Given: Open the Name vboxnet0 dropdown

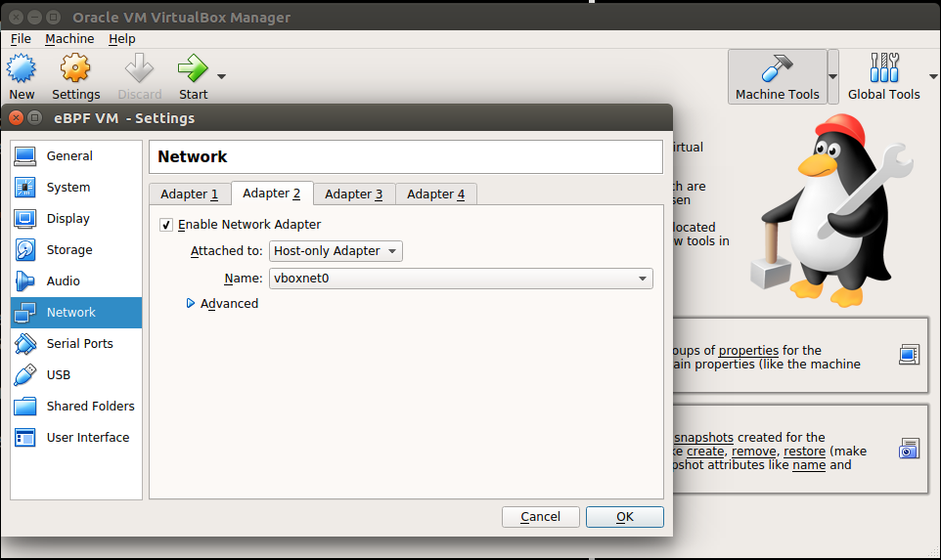Looking at the screenshot, I should click(x=461, y=279).
